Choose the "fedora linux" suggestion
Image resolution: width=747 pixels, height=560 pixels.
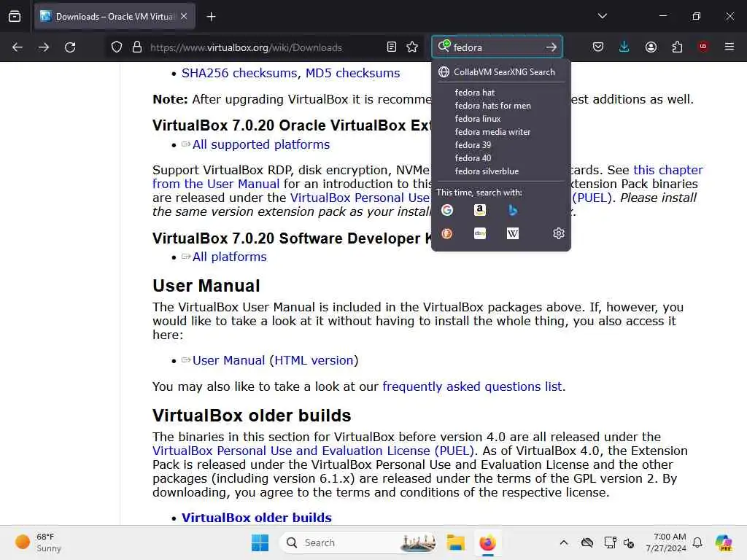[x=500, y=119]
